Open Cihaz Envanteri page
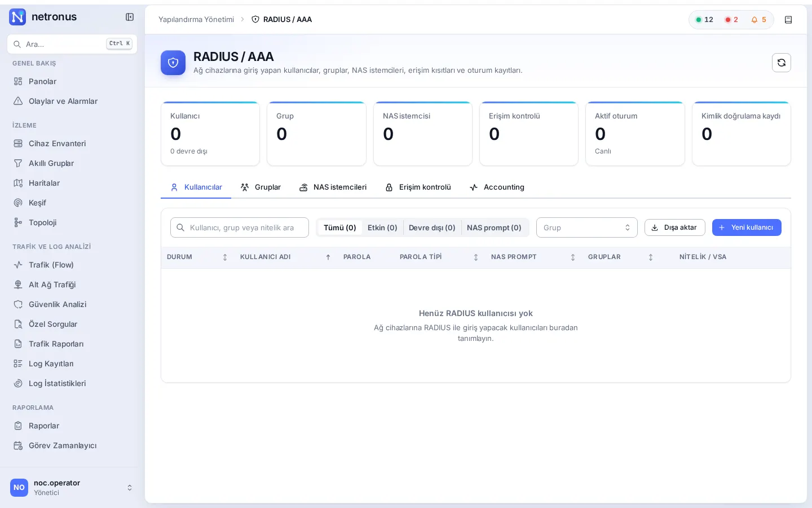 point(72,143)
